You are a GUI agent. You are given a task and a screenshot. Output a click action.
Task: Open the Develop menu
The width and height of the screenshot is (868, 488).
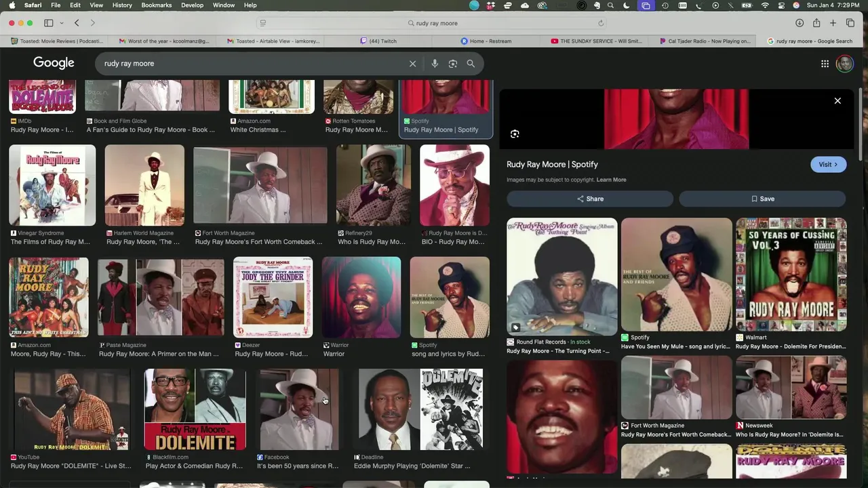point(192,5)
